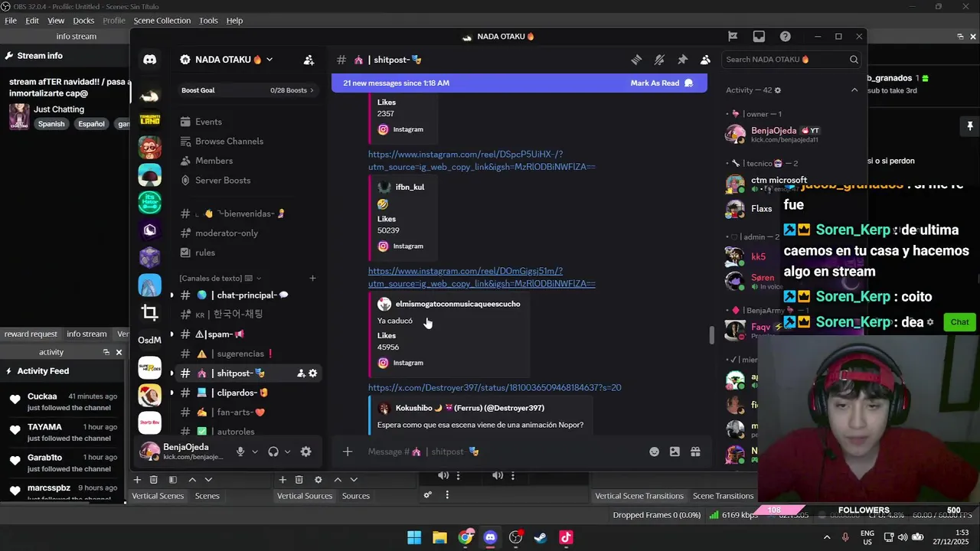Open the microphone input options arrow
The image size is (980, 551).
(x=255, y=452)
